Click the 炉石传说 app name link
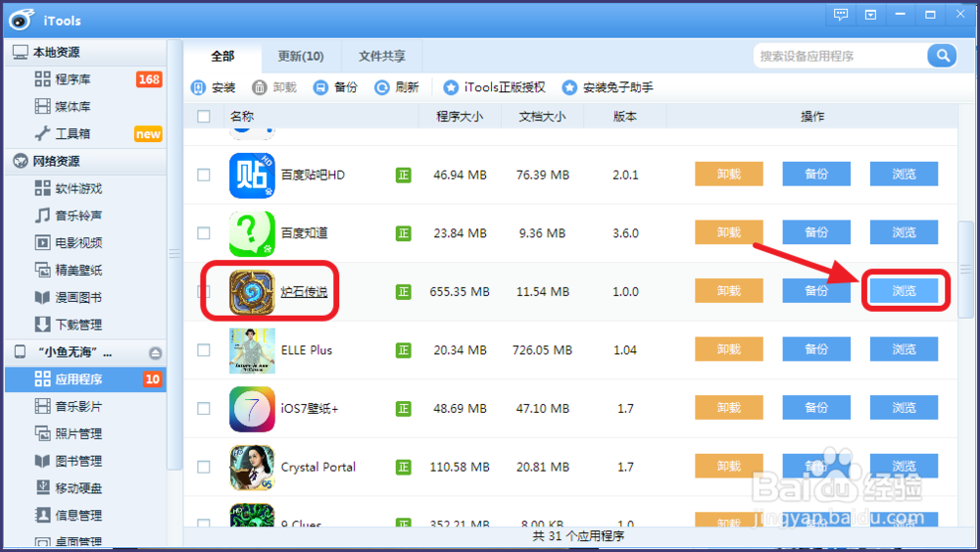 point(304,292)
